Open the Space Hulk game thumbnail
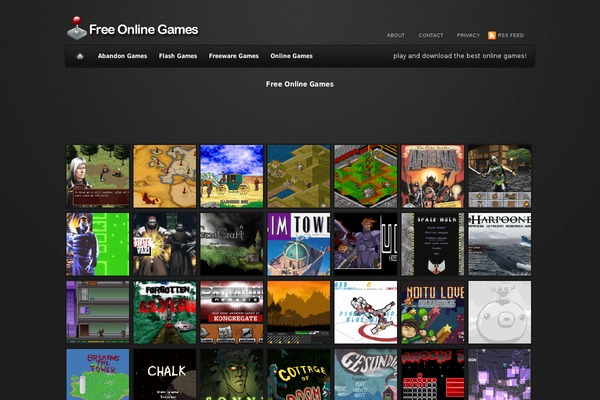 tap(433, 244)
